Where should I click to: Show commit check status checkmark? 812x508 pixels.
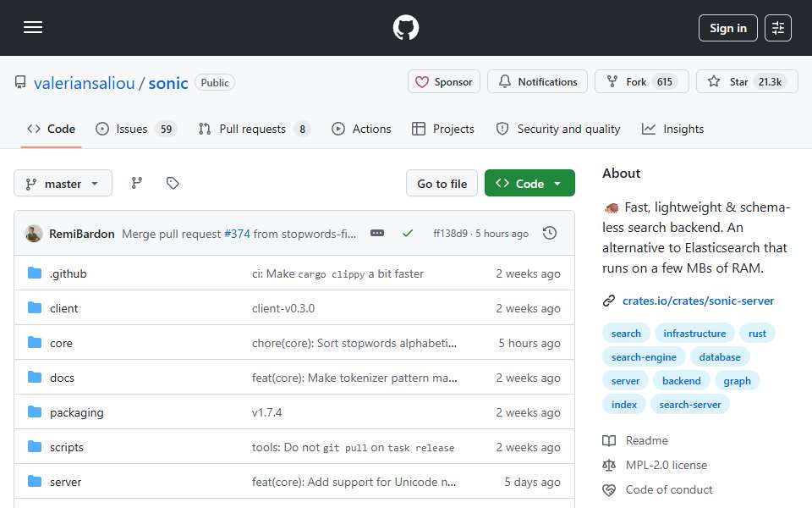(408, 234)
